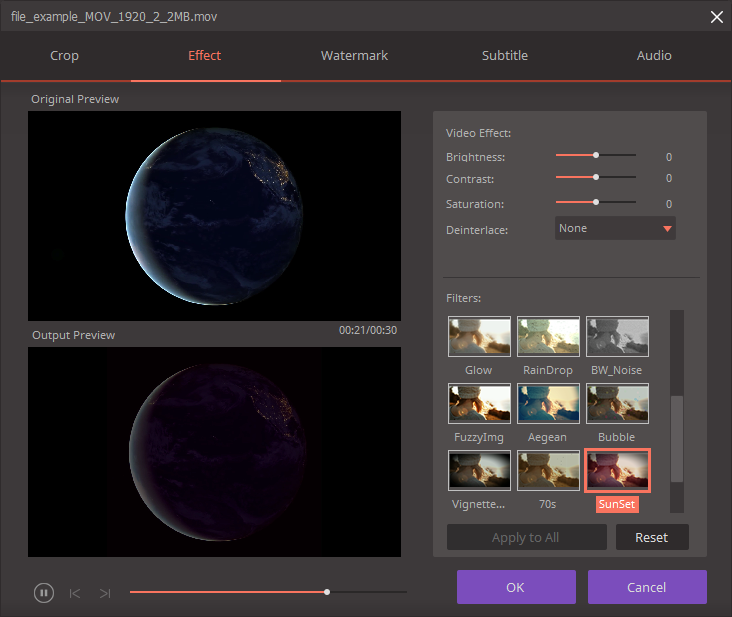Apply the Bubble filter
The height and width of the screenshot is (617, 732).
click(617, 403)
